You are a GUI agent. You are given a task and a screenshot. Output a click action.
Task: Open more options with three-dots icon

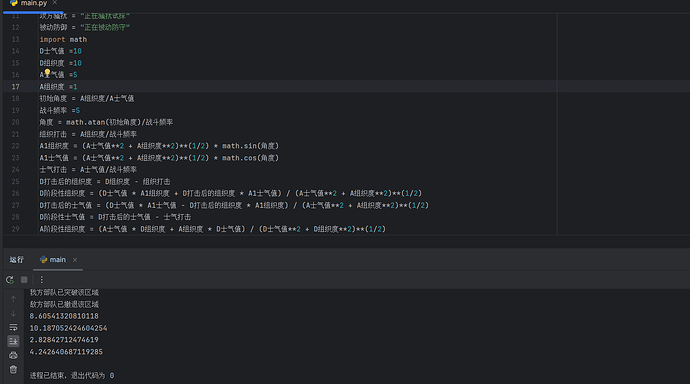[x=41, y=280]
